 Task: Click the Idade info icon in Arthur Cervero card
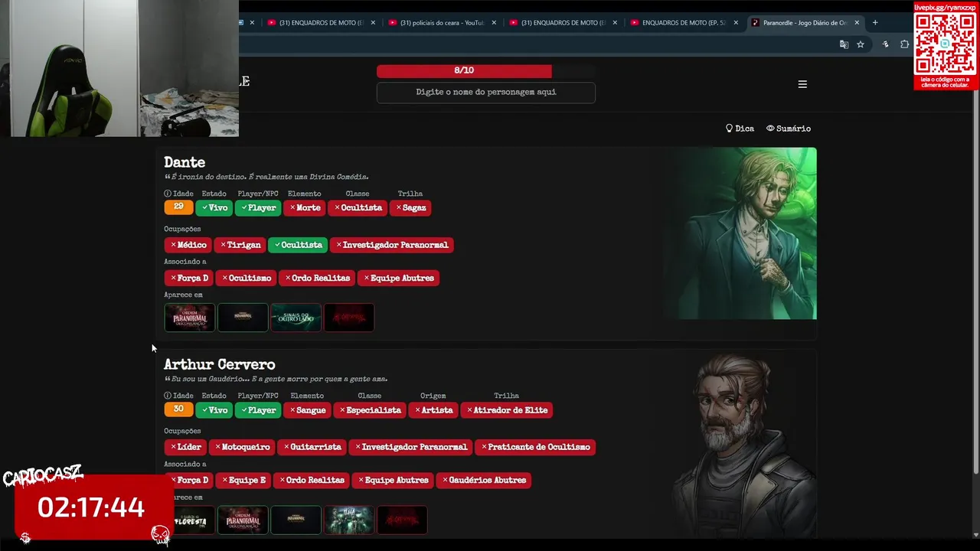point(168,396)
